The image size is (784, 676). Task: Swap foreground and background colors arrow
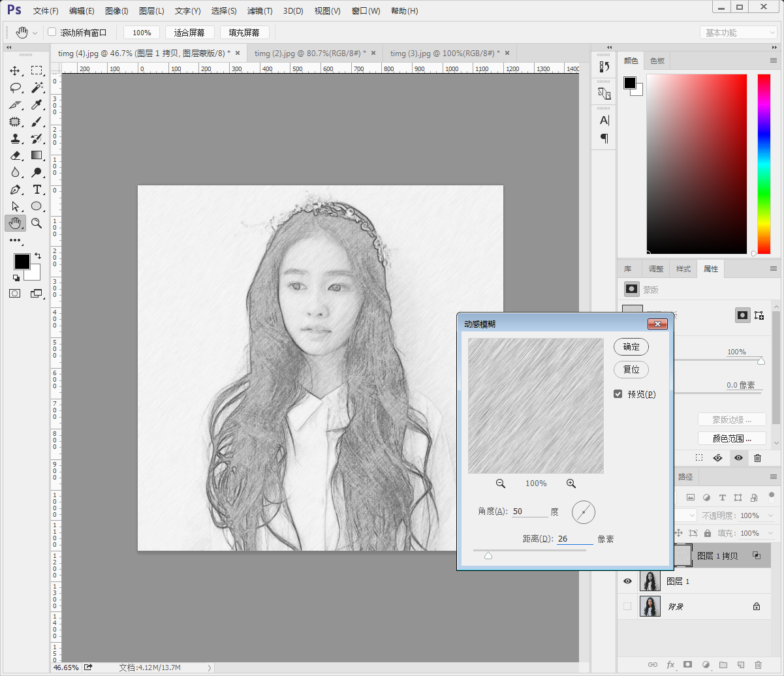coord(38,255)
